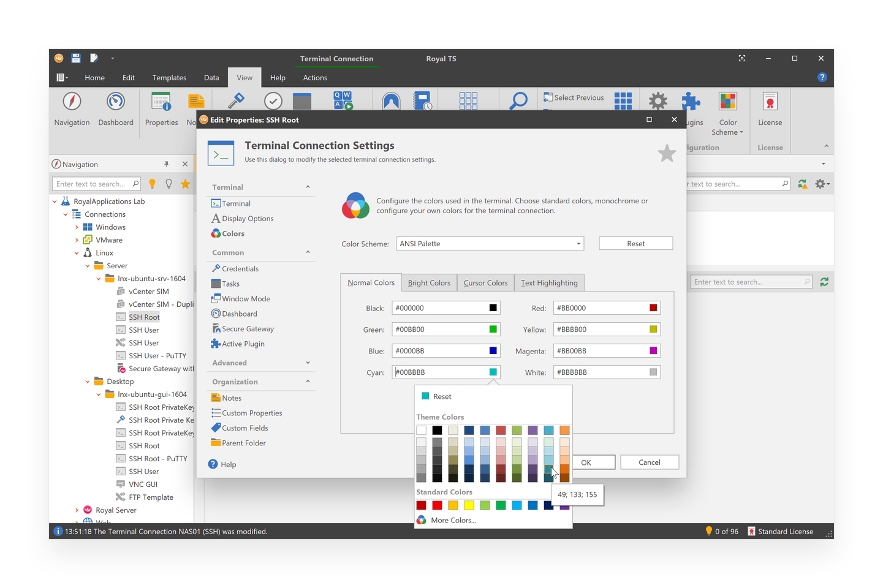This screenshot has width=883, height=588.
Task: Collapse the Terminal section in sidebar
Action: coord(308,187)
